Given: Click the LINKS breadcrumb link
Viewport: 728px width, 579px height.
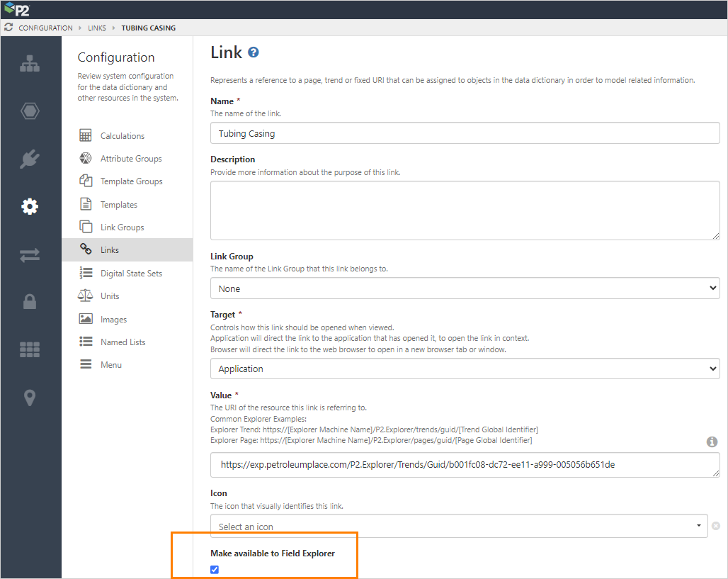Looking at the screenshot, I should click(96, 28).
